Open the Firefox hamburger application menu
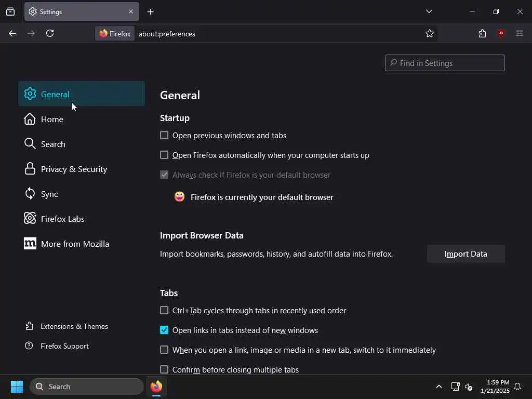 coord(520,33)
